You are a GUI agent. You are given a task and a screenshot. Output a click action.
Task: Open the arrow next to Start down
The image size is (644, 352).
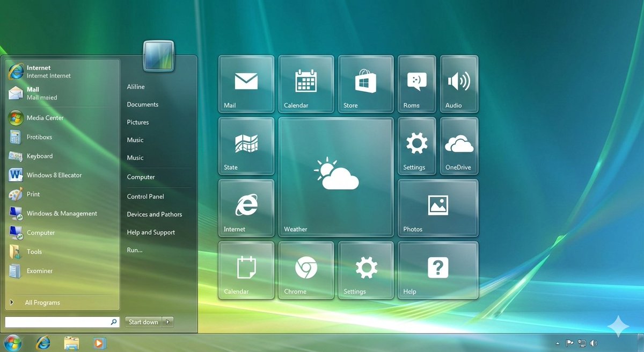(168, 322)
